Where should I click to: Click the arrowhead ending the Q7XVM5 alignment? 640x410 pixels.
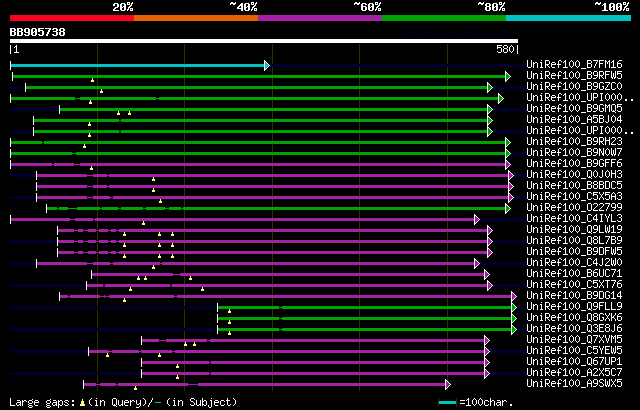pos(487,341)
